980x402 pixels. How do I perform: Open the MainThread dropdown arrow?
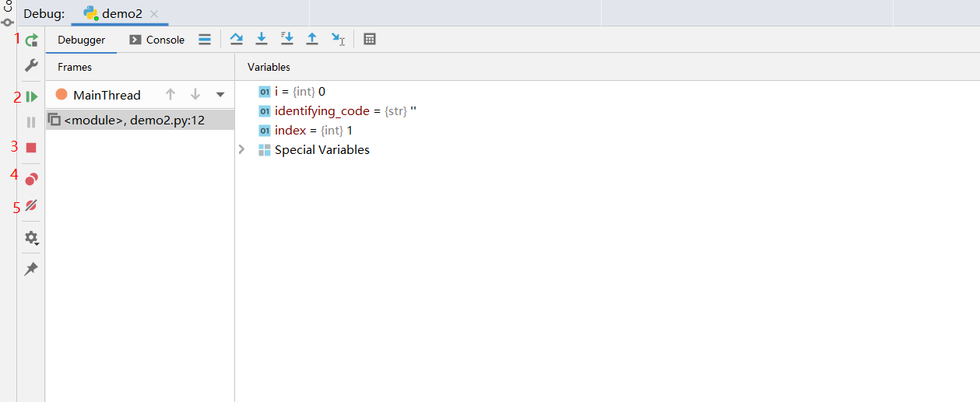pos(220,95)
